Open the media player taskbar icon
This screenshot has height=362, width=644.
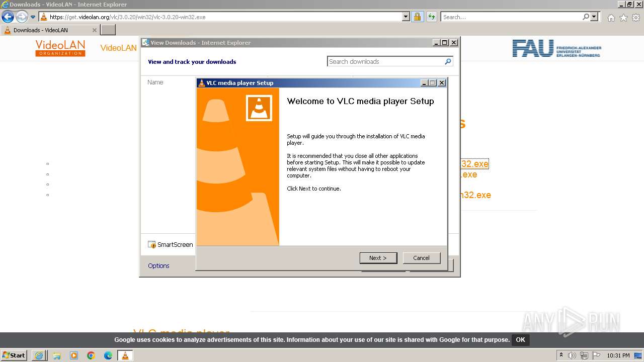(x=73, y=355)
